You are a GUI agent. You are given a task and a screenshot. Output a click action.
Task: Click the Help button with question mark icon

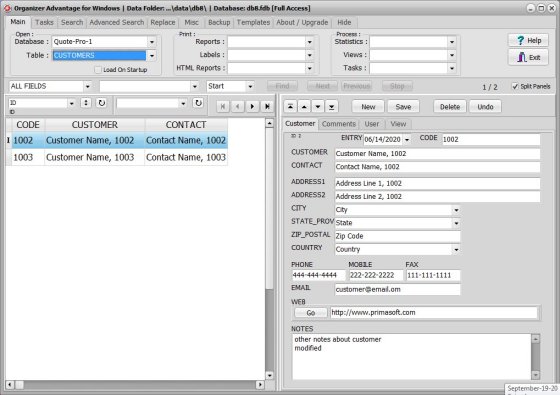(x=528, y=40)
